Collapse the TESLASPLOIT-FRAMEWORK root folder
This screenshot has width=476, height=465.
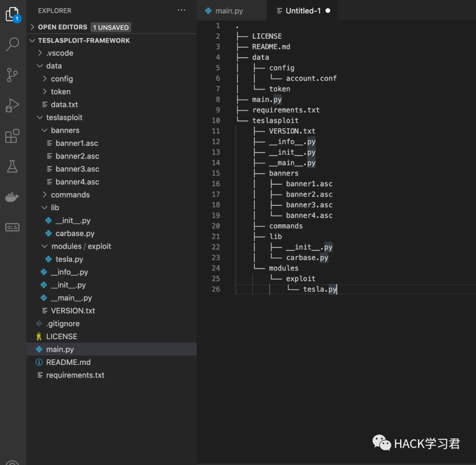32,41
